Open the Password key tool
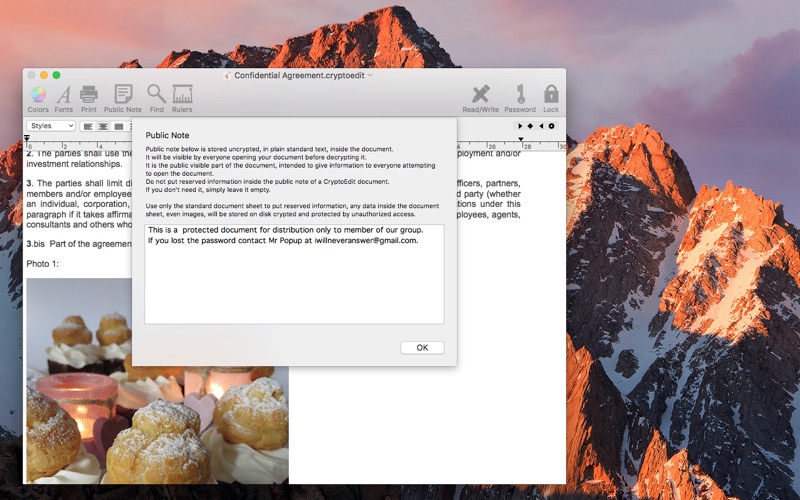Viewport: 800px width, 500px height. click(519, 96)
